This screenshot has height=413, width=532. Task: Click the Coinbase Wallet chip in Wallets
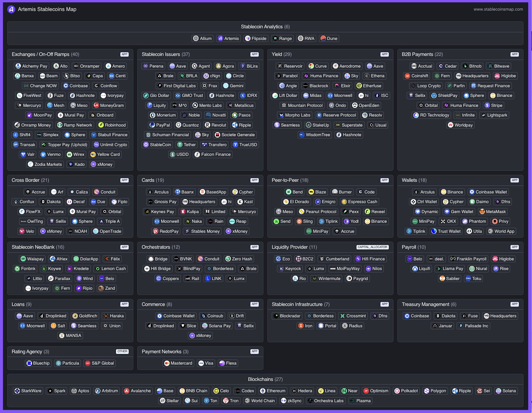tap(488, 192)
